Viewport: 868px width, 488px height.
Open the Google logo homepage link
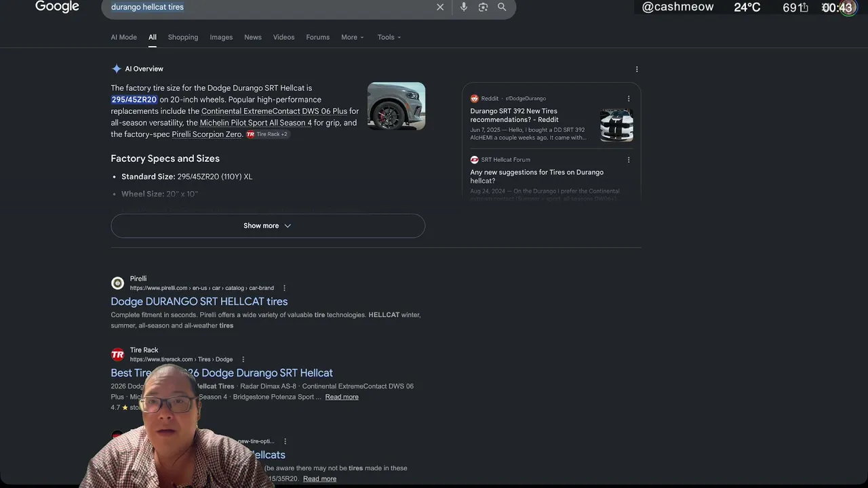[x=57, y=7]
